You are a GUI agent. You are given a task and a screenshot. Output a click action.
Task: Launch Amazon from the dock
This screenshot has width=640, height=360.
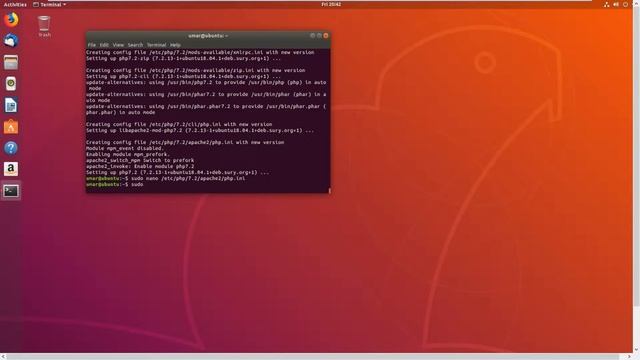[x=11, y=169]
